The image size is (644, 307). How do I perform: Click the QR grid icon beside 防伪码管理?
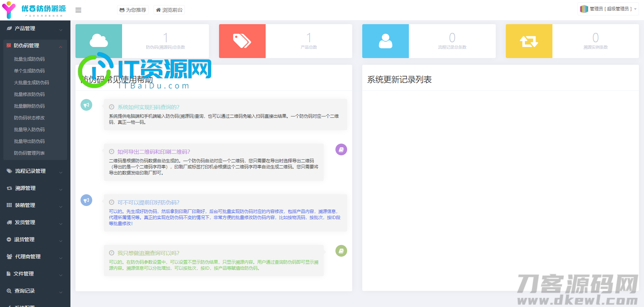point(9,45)
